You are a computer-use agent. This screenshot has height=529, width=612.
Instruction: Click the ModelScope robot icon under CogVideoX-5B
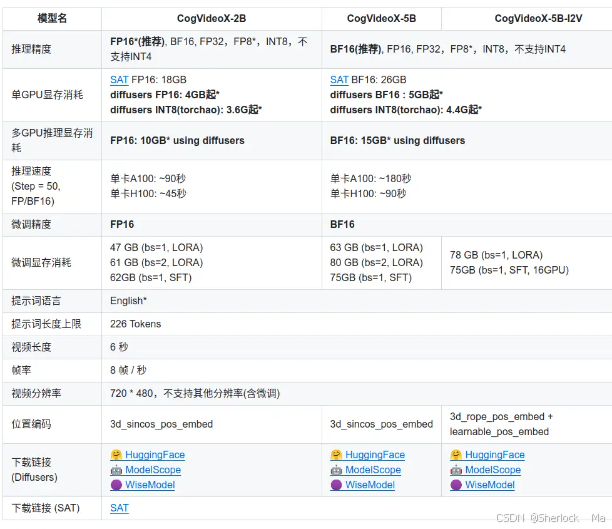tap(336, 470)
